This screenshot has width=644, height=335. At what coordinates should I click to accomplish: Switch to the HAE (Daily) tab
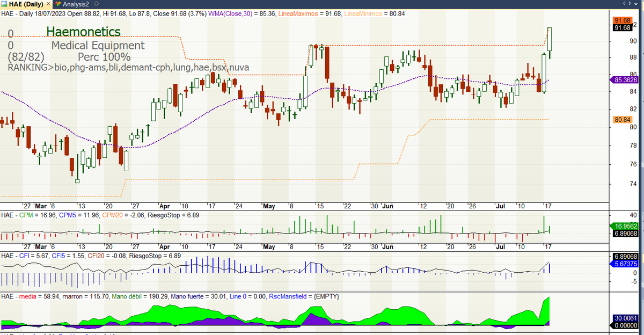26,4
